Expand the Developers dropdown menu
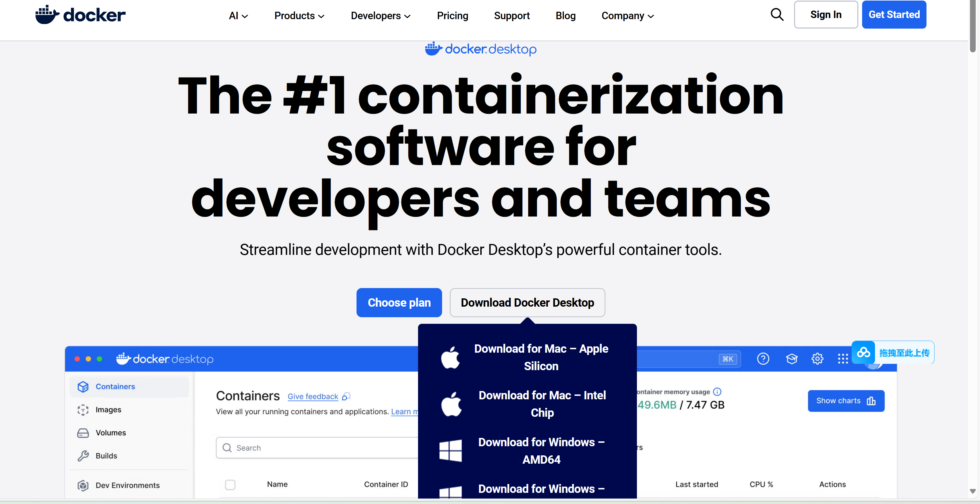The image size is (980, 504). [381, 16]
